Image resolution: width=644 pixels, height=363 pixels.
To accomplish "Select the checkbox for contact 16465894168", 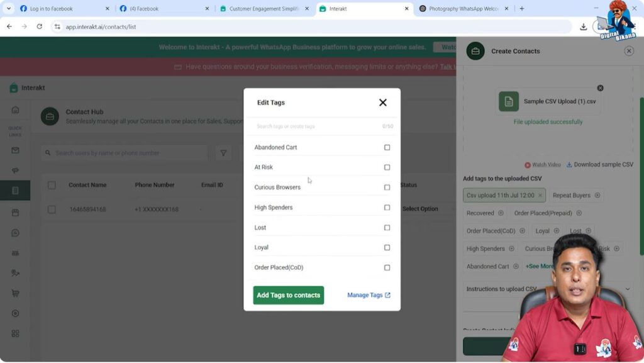I will point(52,209).
